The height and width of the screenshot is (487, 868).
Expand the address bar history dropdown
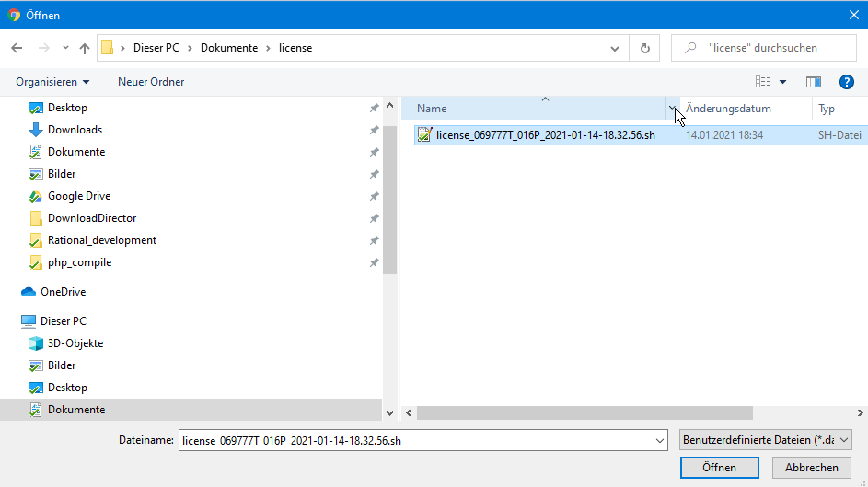click(615, 48)
